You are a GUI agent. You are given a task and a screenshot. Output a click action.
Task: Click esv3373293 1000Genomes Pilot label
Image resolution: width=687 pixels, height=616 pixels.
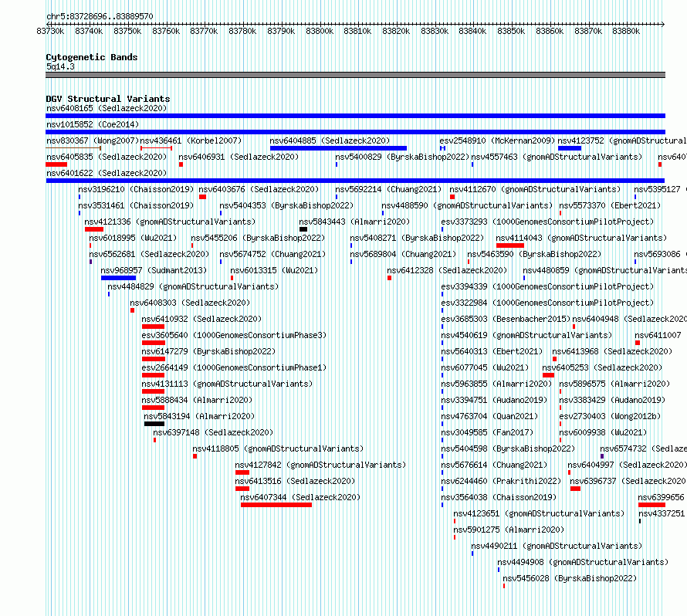point(547,222)
